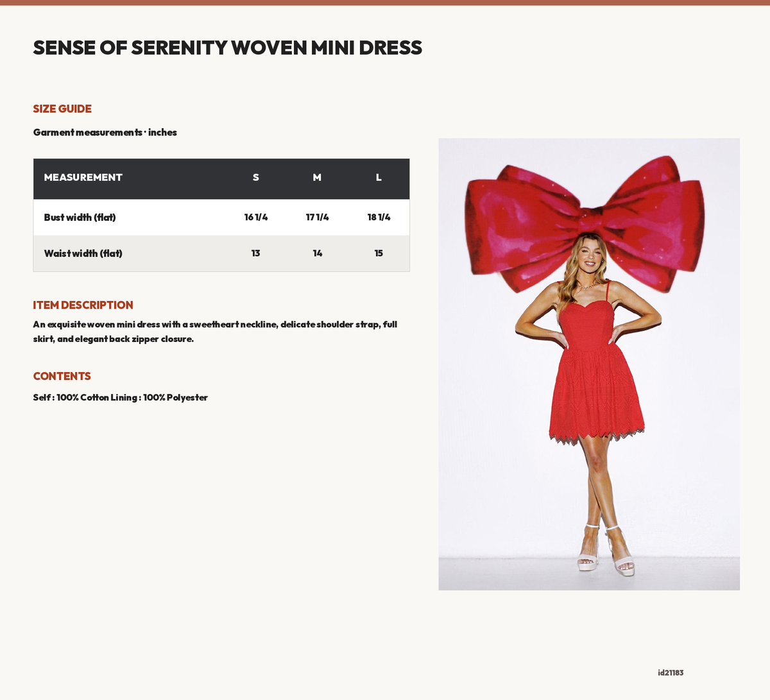Viewport: 770px width, 700px height.
Task: Select the SIZE GUIDE heading
Action: [x=62, y=109]
